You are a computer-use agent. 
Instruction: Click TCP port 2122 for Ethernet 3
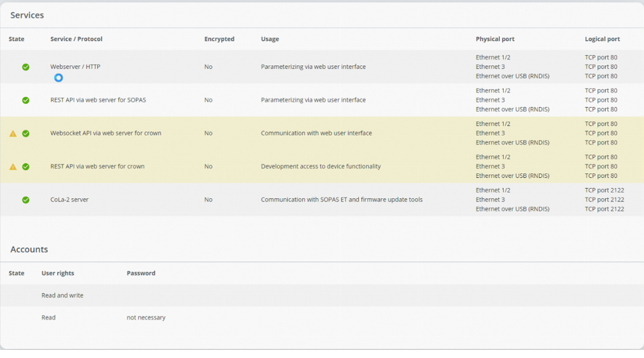click(x=604, y=200)
